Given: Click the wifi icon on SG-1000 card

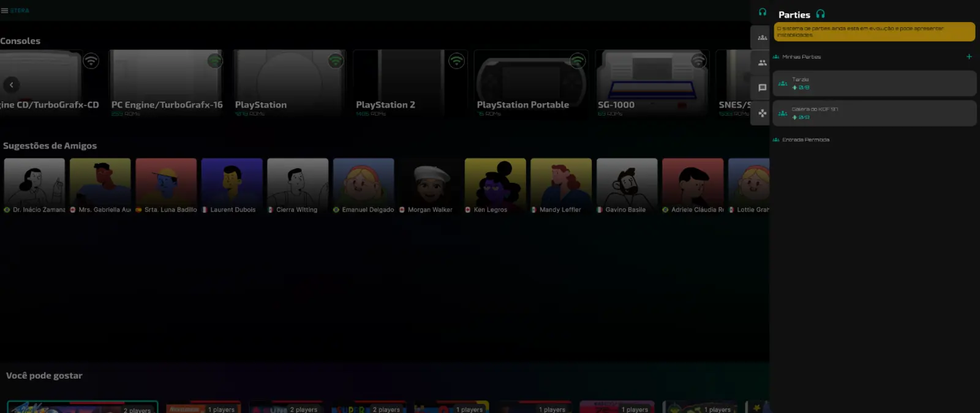Looking at the screenshot, I should point(698,61).
